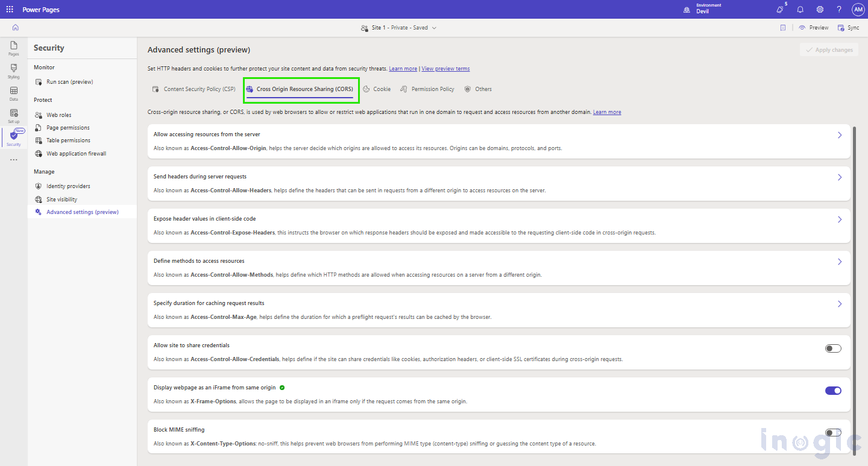Screen dimensions: 868x466
Task: Select Advanced settings (preview) in sidebar
Action: (83, 212)
